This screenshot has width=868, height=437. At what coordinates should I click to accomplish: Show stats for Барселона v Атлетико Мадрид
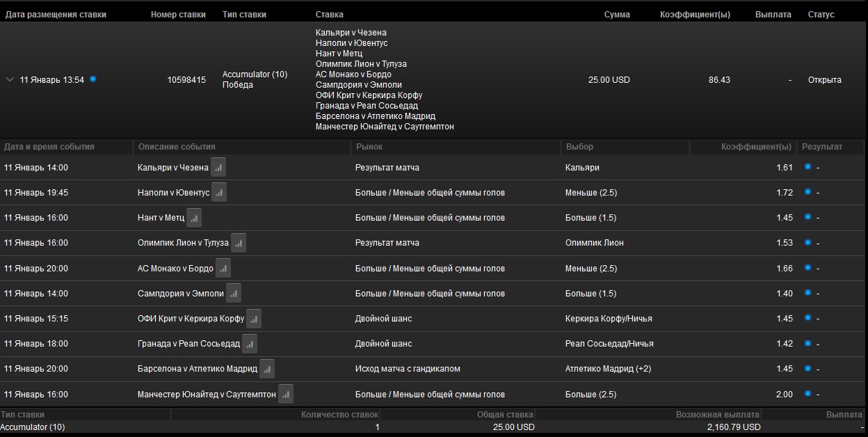click(x=267, y=369)
